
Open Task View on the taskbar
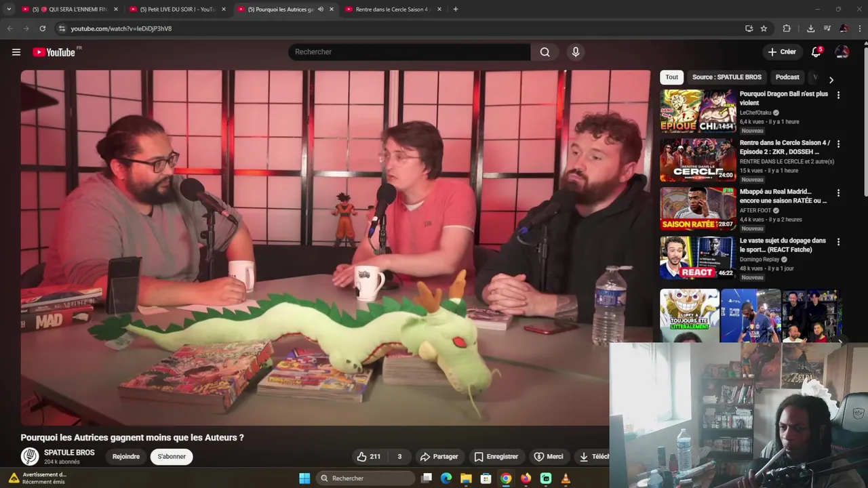point(427,479)
